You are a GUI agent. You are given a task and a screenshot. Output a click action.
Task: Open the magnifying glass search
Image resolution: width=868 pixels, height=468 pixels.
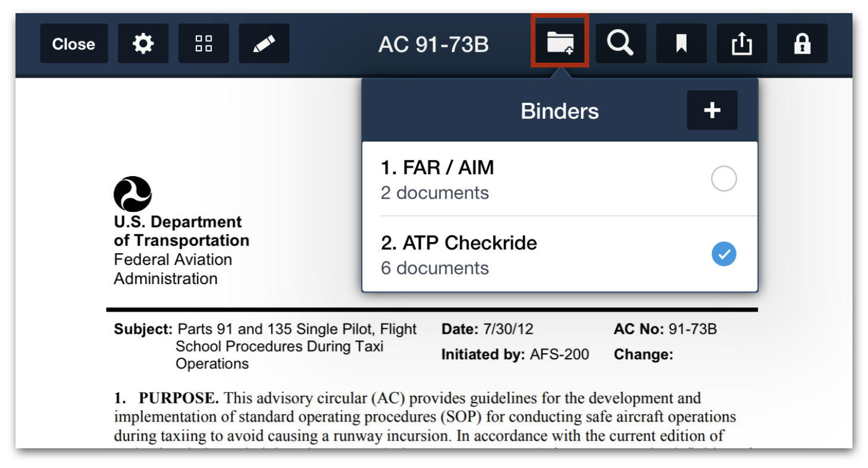620,44
